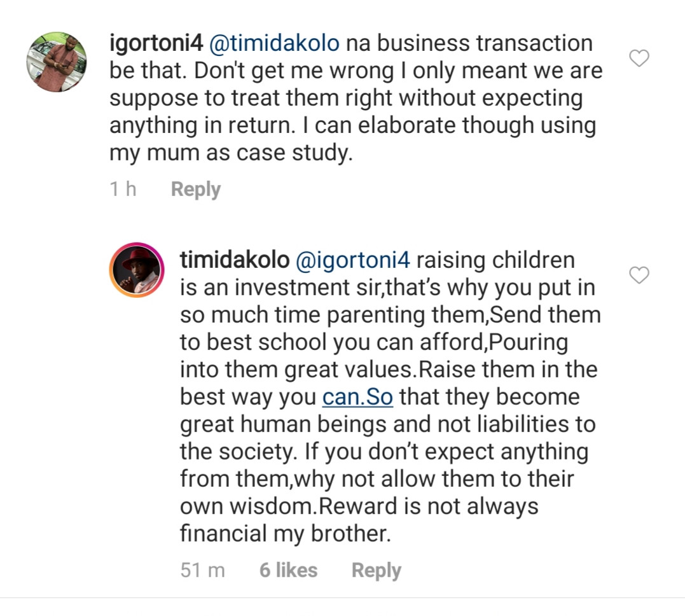Click the phrase "own wisdom.Reward is not always"
The height and width of the screenshot is (616, 685).
[359, 506]
